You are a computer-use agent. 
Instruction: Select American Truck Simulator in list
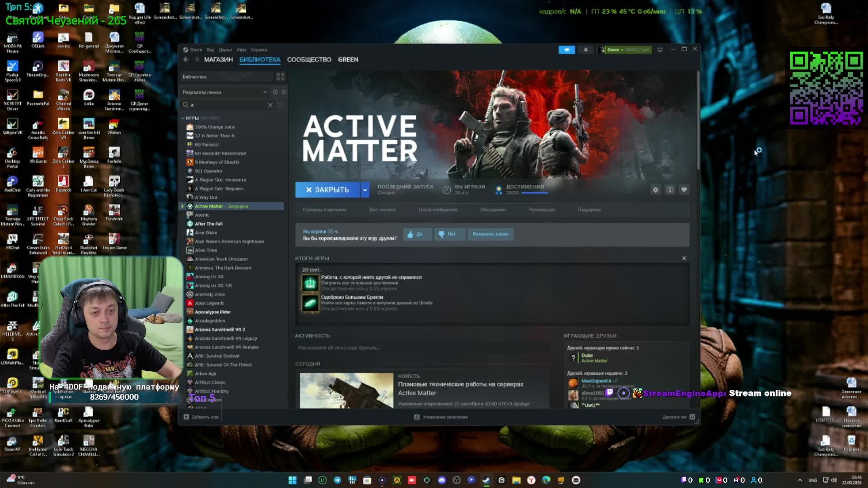[221, 259]
